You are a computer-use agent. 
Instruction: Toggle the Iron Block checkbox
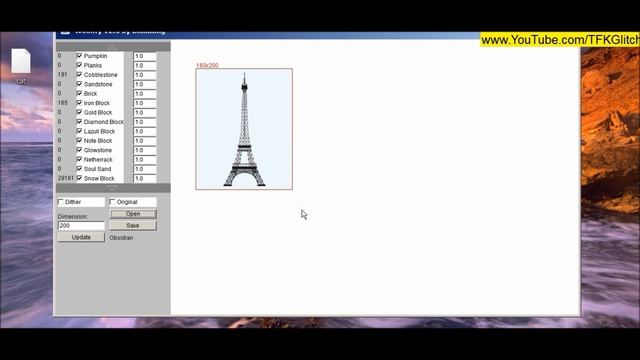(x=79, y=102)
